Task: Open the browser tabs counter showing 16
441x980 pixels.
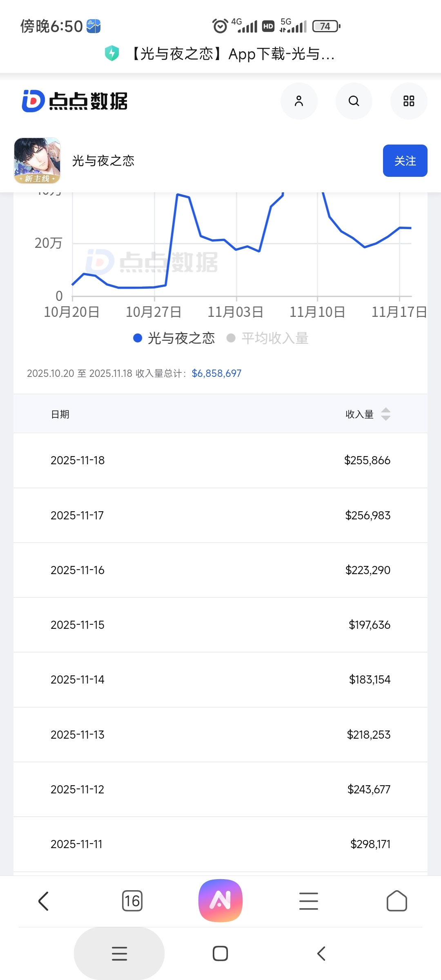Action: coord(132,901)
